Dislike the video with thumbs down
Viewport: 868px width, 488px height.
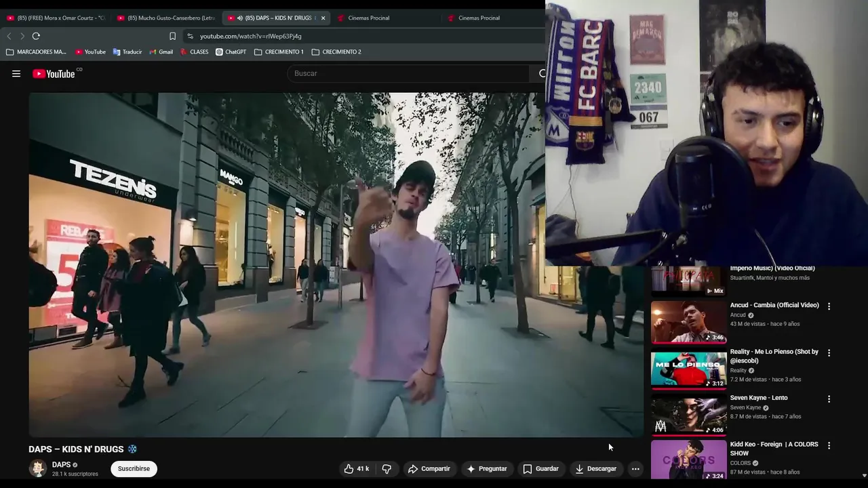(x=387, y=468)
